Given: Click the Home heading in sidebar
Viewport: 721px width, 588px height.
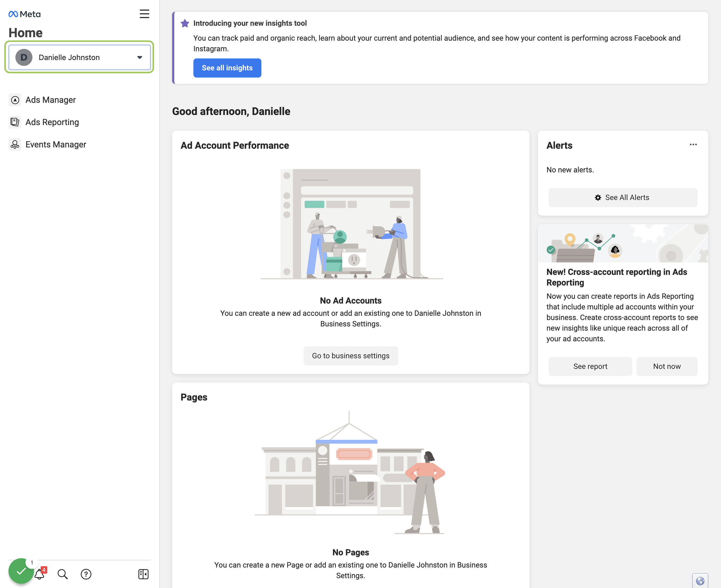Looking at the screenshot, I should 26,32.
